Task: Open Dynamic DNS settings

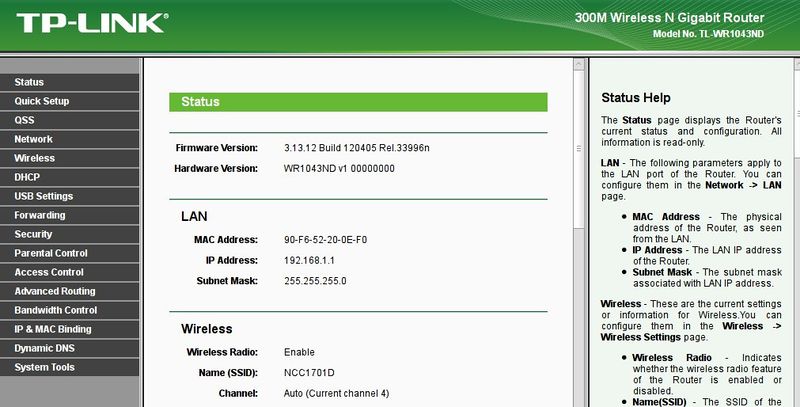Action: [x=45, y=348]
